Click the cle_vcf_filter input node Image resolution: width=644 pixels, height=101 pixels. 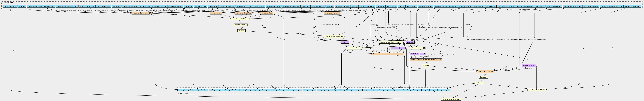point(540,6)
